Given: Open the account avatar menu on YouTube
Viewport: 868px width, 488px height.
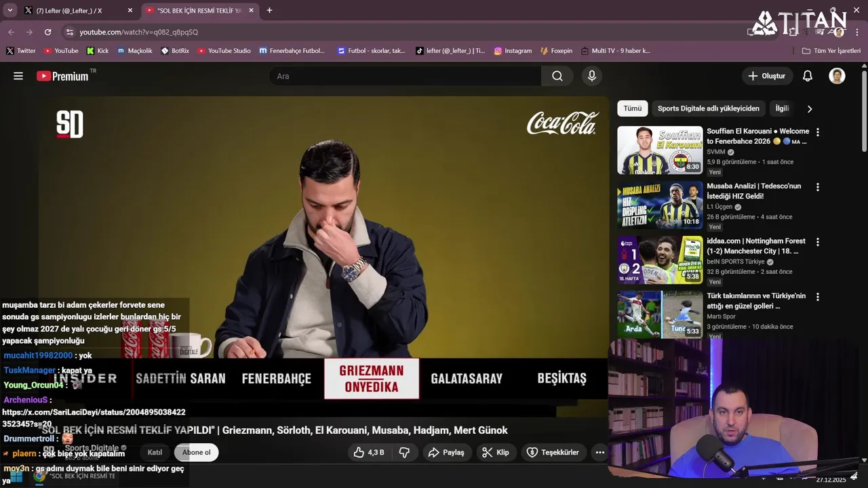Looking at the screenshot, I should [x=837, y=76].
